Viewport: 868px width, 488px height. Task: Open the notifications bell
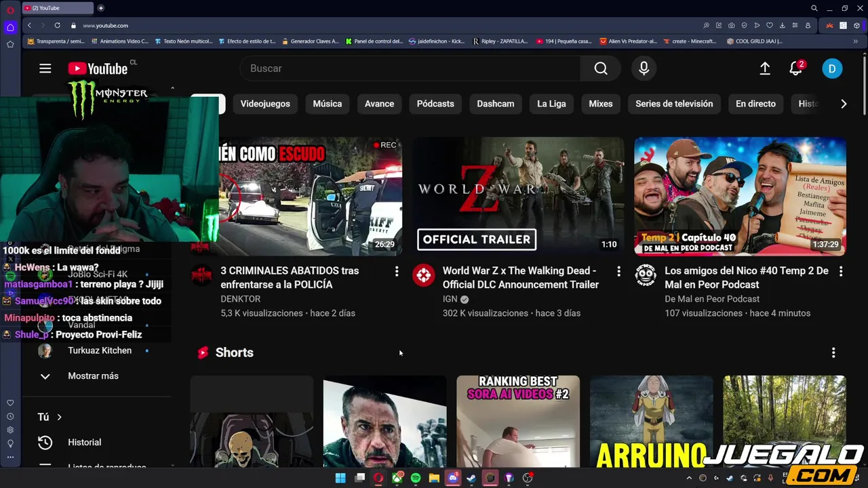pos(796,68)
